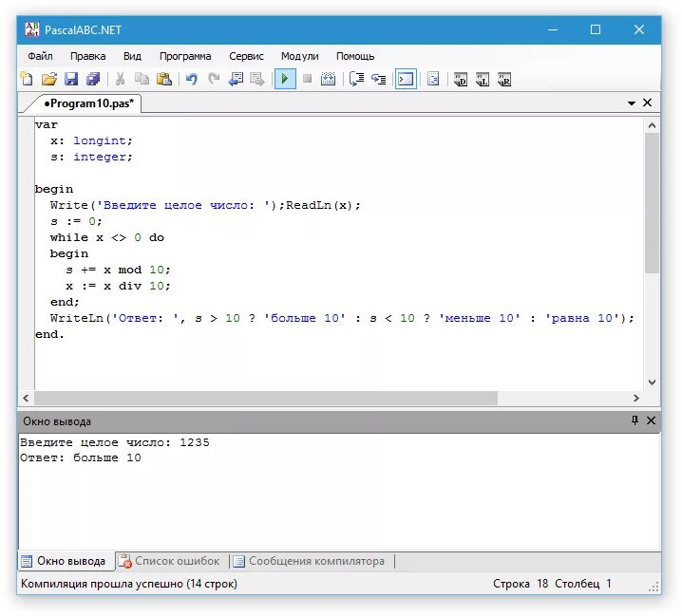Create a new file with toolbar icon
This screenshot has height=616, width=682.
(x=27, y=79)
